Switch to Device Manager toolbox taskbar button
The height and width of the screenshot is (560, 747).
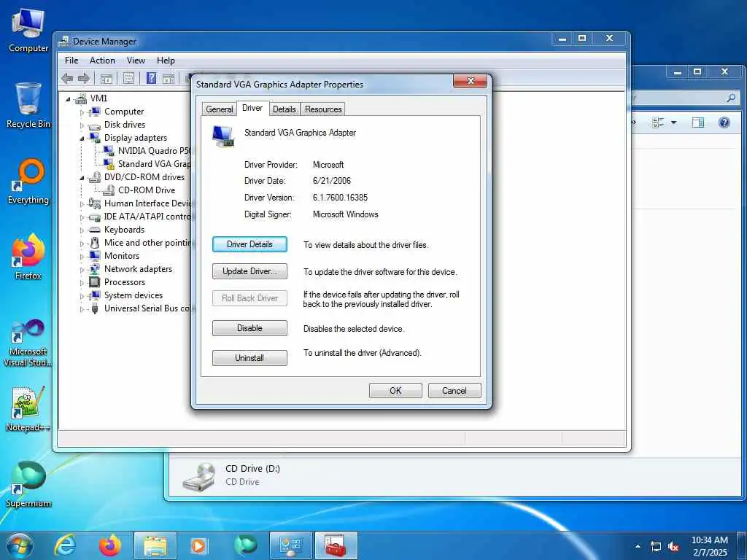(336, 545)
